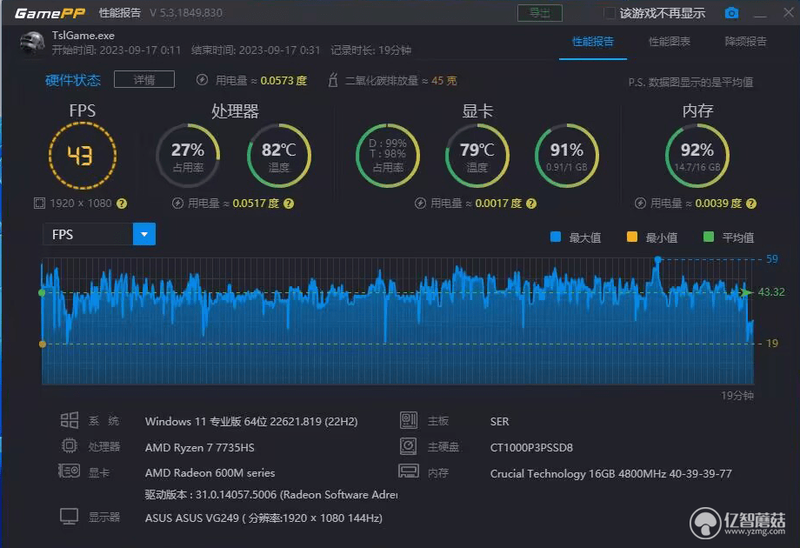
Task: Click text CT1000P3PSSD8
Action: 531,447
